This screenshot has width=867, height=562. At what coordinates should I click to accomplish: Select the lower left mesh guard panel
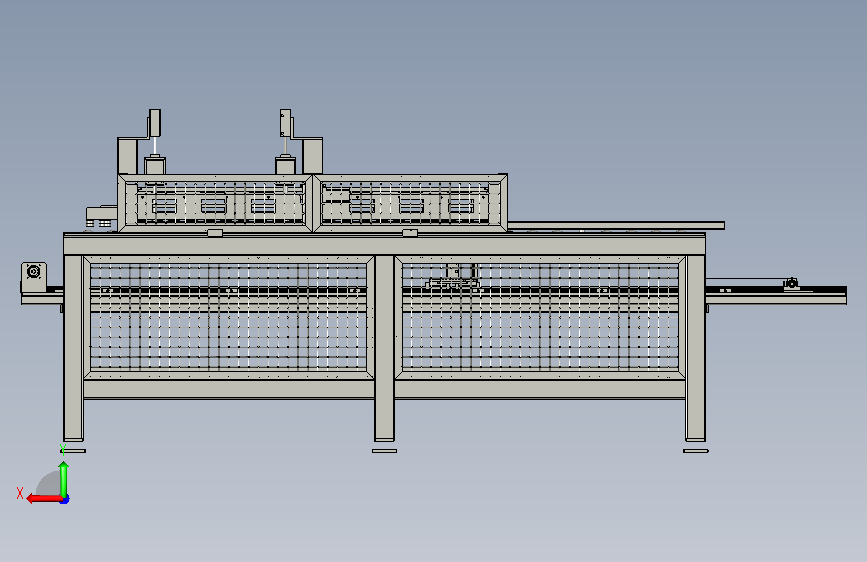point(228,318)
